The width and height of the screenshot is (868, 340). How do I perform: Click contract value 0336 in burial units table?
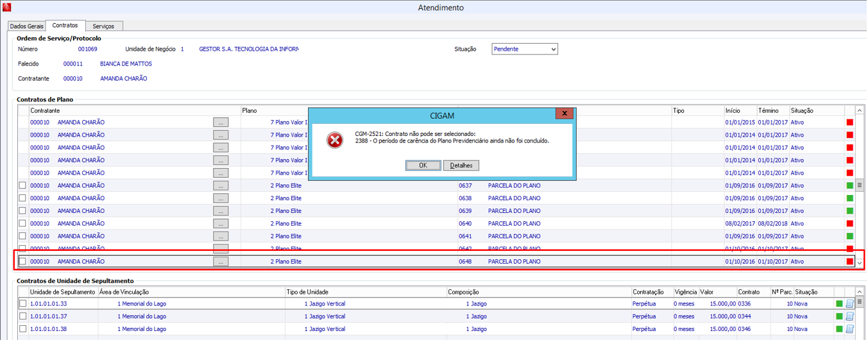[744, 303]
